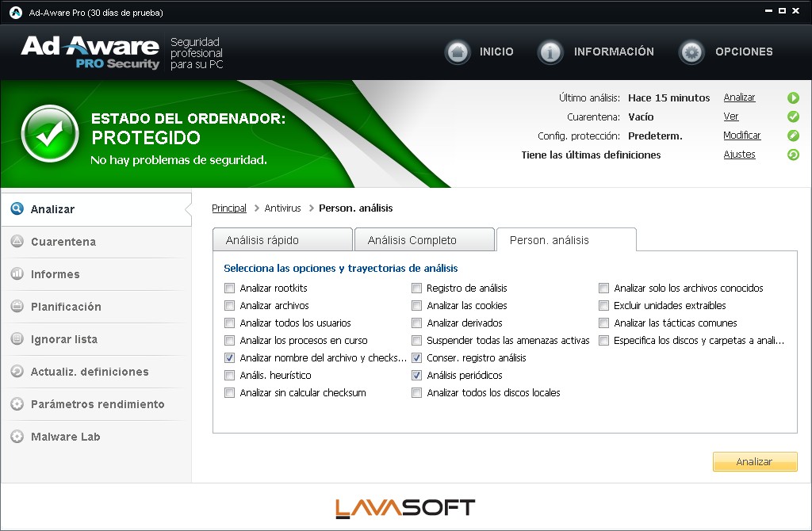Click 'Tiene las últimas definiciones' status text
The height and width of the screenshot is (531, 812).
tap(591, 155)
